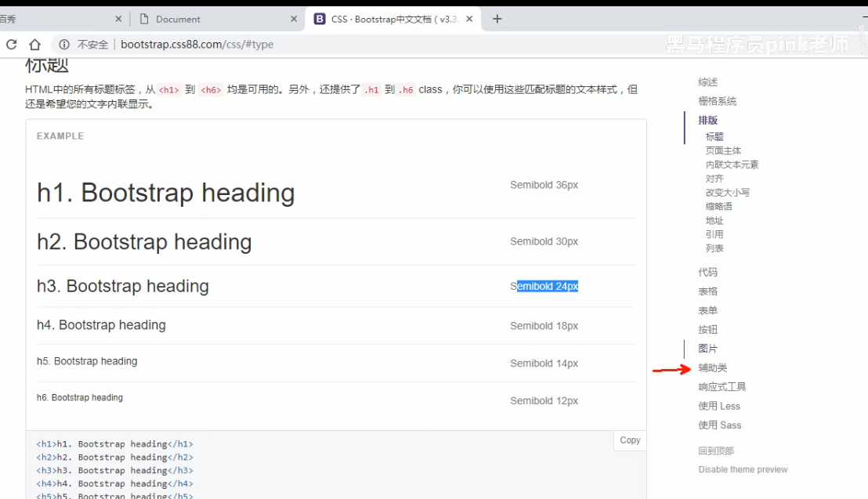
Task: Open 改变大小写 subsection
Action: point(728,192)
